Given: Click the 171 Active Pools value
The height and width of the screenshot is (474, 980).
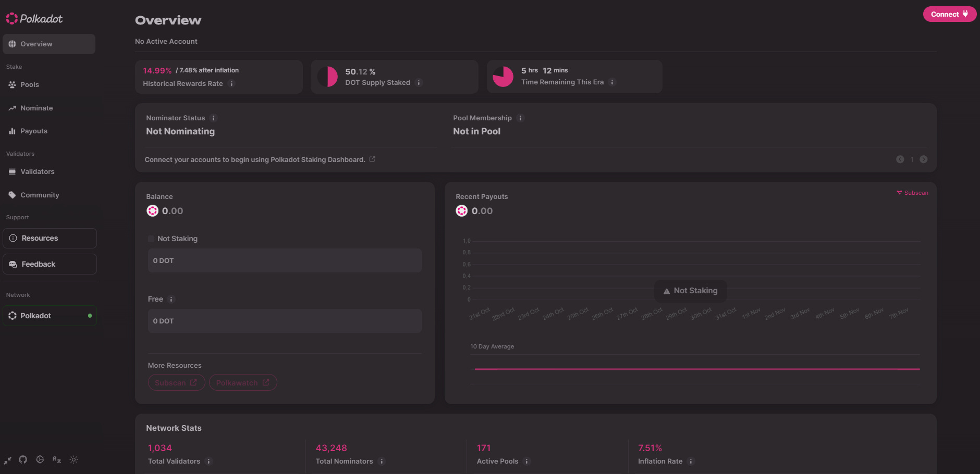Looking at the screenshot, I should click(x=484, y=448).
